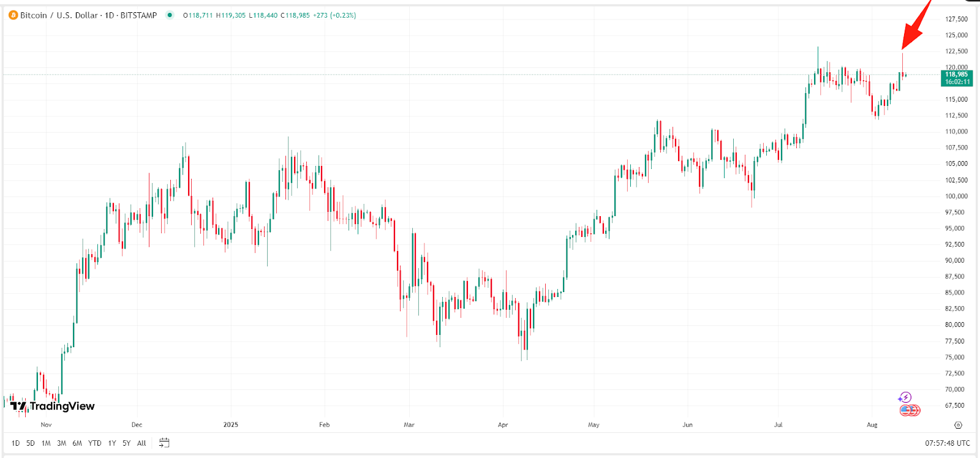Switch to the 5Y range tab
Viewport: 980px width, 458px height.
[126, 443]
